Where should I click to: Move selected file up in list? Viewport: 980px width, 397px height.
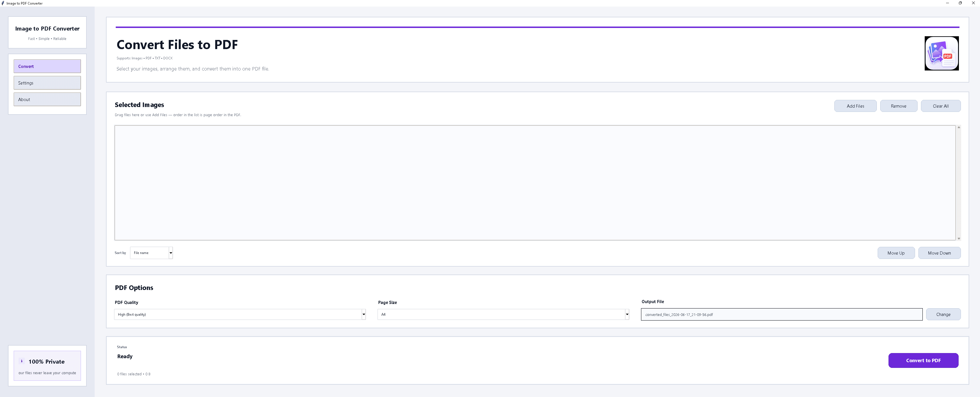(896, 253)
